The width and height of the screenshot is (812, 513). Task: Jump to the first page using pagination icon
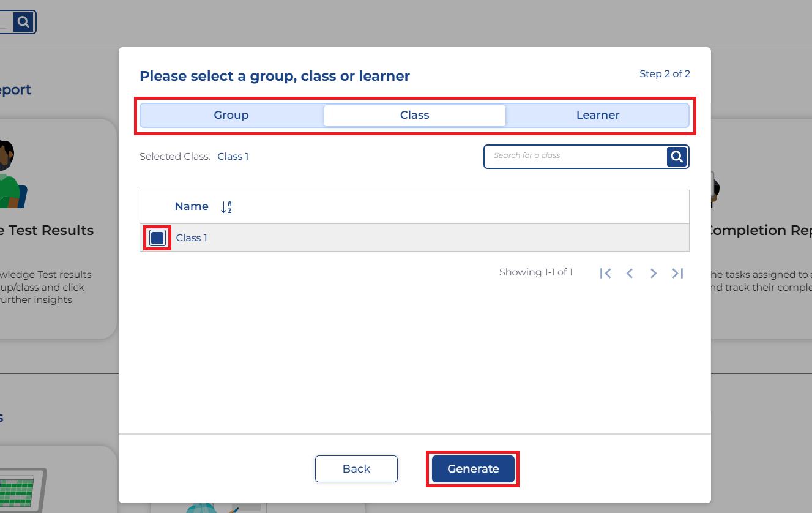(605, 273)
